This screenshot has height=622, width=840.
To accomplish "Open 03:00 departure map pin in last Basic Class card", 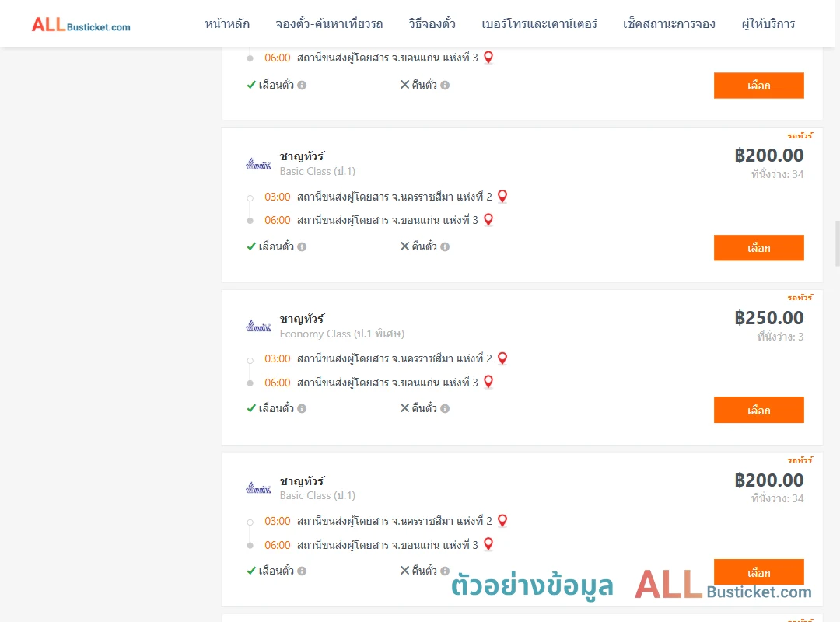I will click(x=502, y=521).
